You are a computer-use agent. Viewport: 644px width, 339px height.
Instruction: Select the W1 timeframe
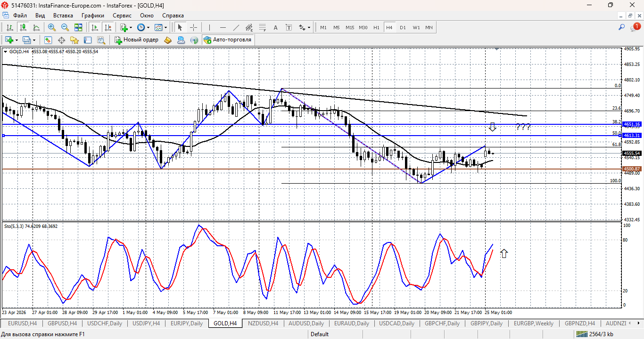pyautogui.click(x=416, y=27)
